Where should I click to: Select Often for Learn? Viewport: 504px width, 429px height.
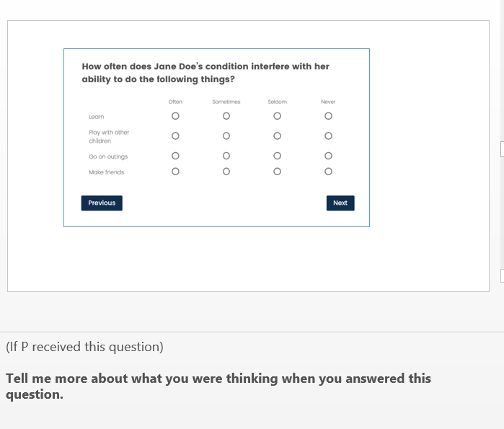pos(175,116)
